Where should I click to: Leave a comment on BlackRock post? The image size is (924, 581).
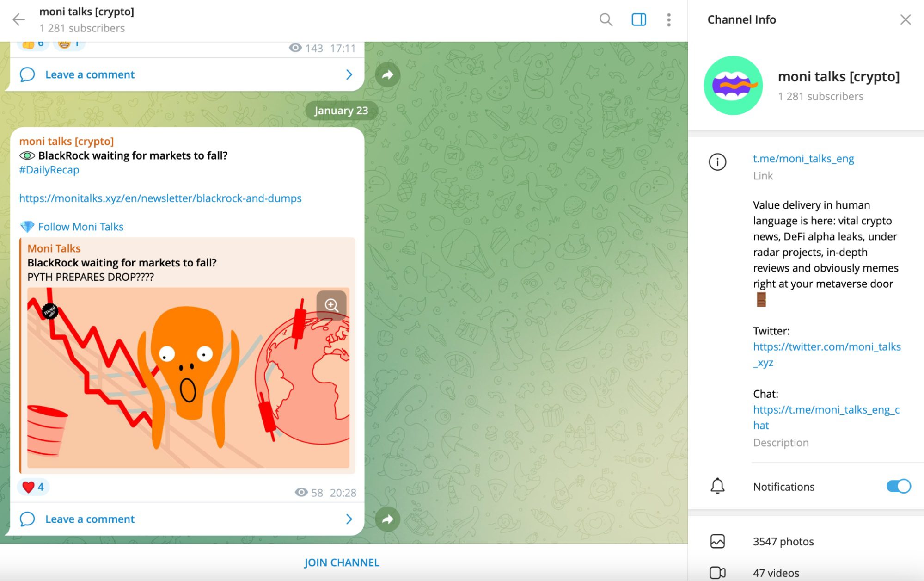tap(187, 519)
